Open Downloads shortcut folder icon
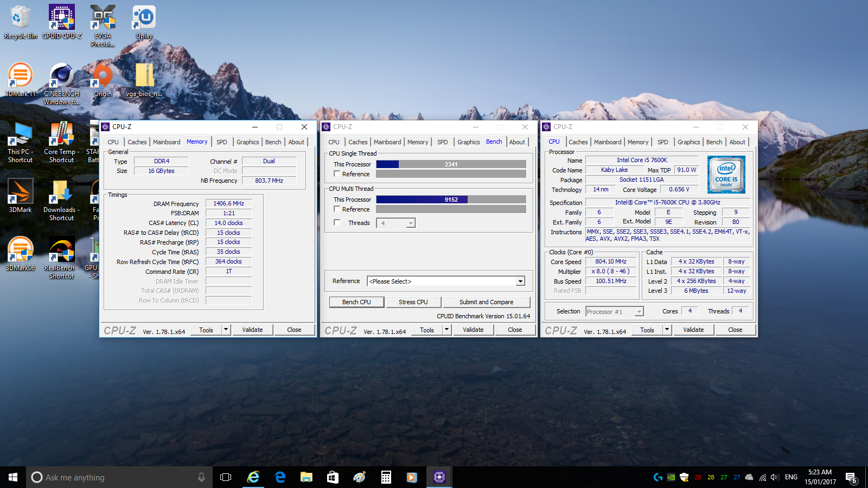Viewport: 868px width, 488px height. pyautogui.click(x=62, y=200)
